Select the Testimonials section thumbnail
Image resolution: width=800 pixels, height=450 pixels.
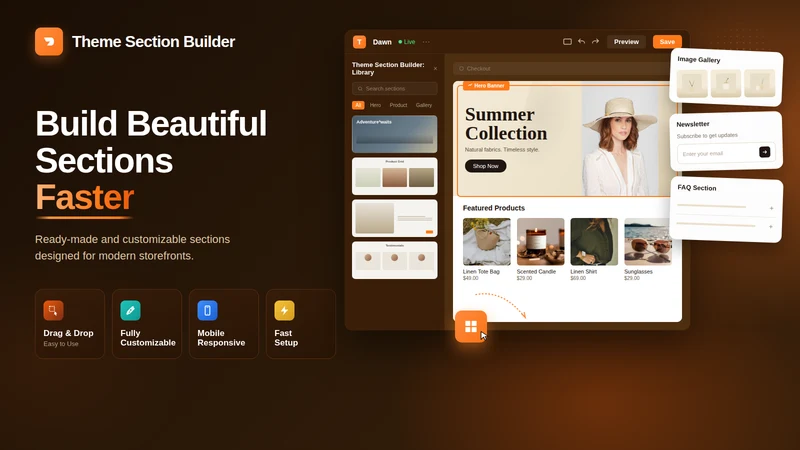point(394,260)
